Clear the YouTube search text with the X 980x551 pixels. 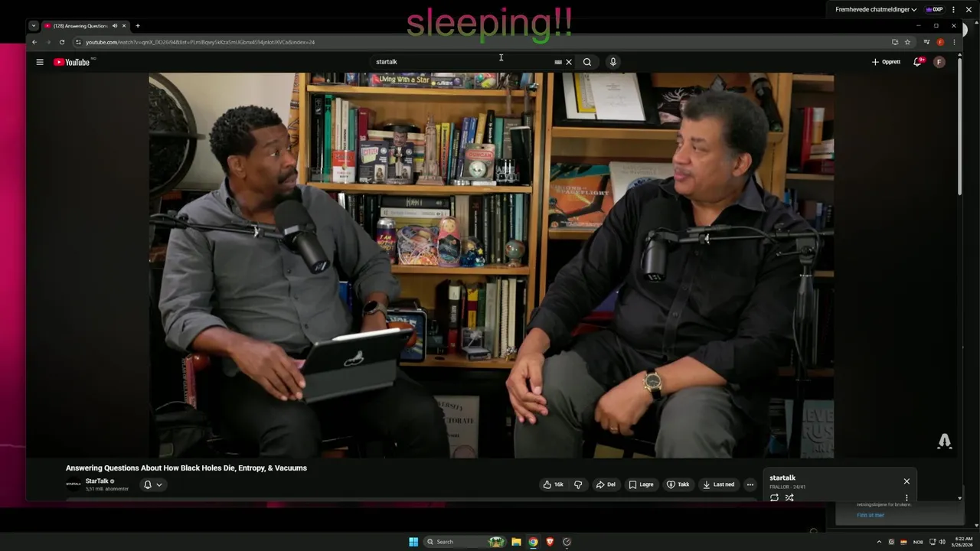point(569,62)
